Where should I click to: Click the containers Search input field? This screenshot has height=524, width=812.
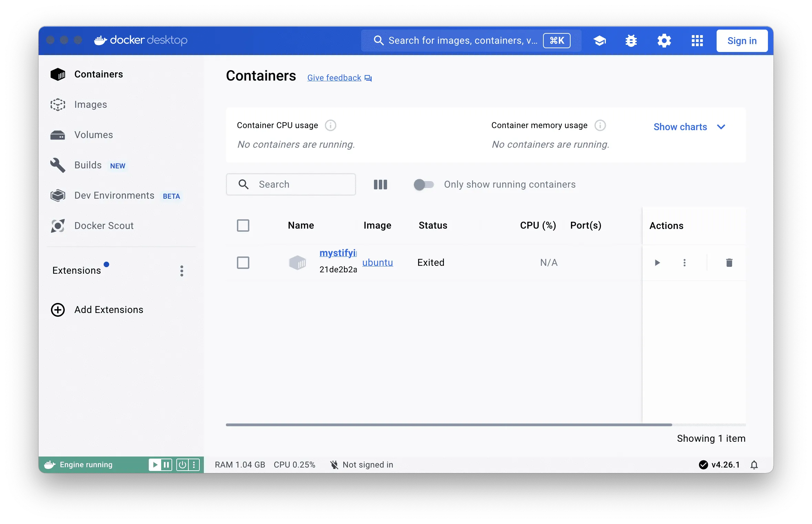[291, 185]
